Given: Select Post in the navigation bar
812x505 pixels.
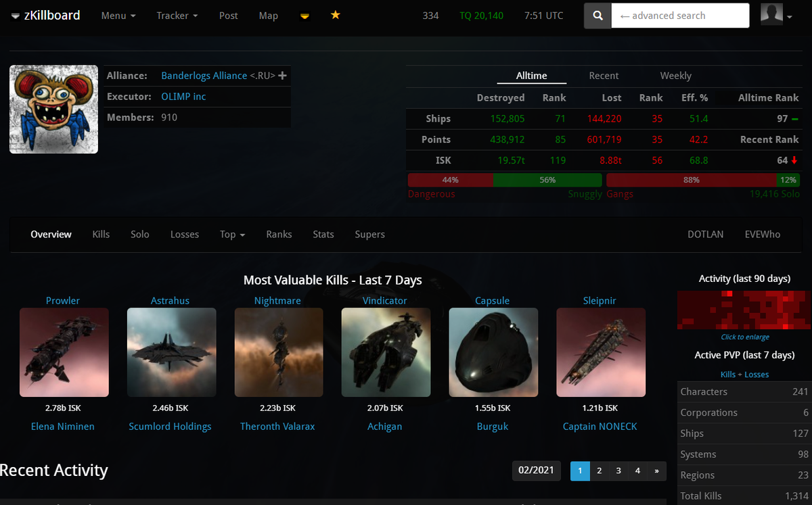Looking at the screenshot, I should coord(228,15).
